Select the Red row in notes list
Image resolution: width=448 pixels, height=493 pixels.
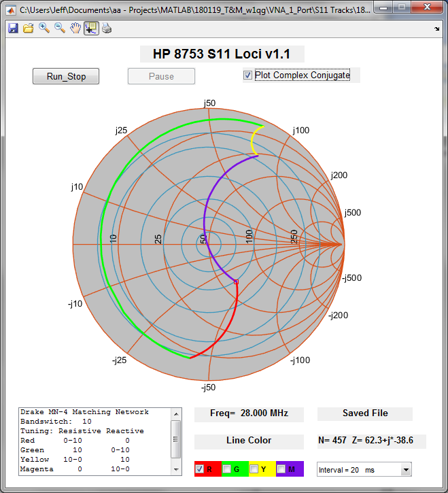(75, 441)
